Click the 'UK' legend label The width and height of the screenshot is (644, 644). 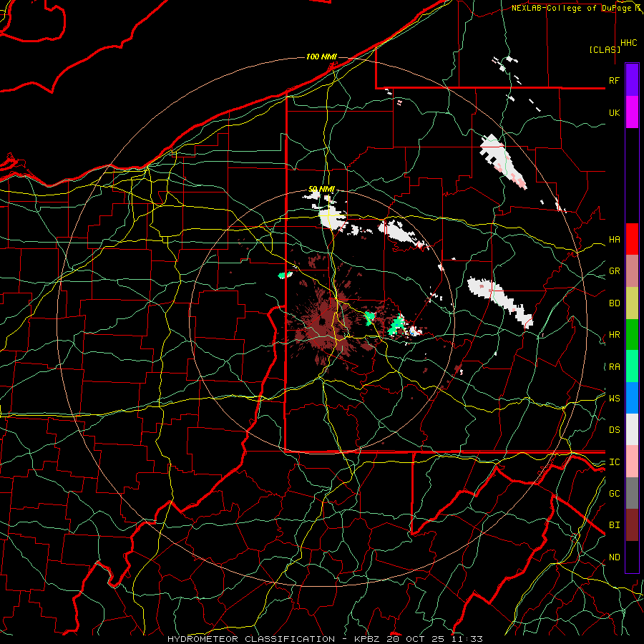pyautogui.click(x=614, y=112)
